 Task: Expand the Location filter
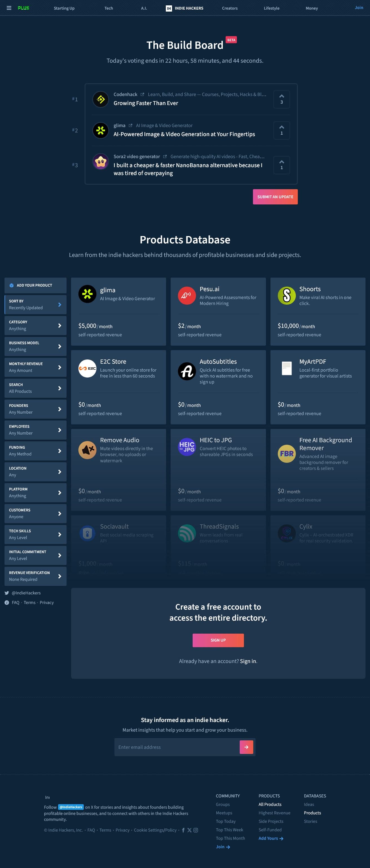point(35,472)
